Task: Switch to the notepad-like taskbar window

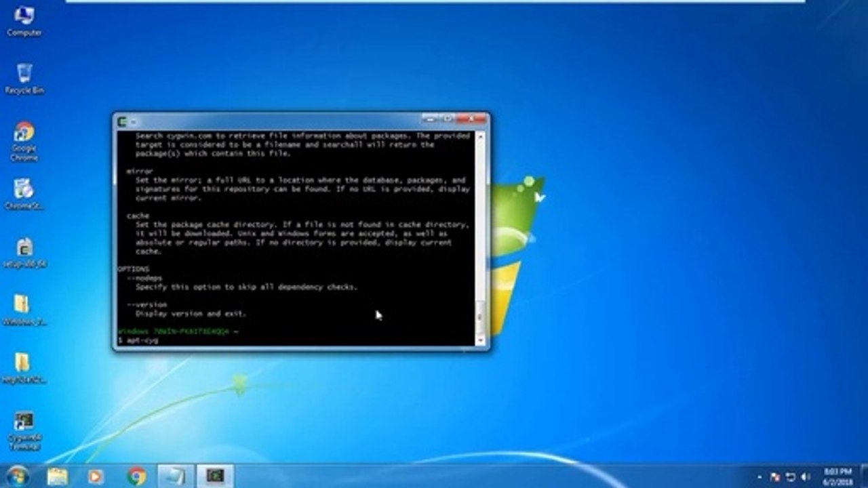Action: [x=176, y=476]
